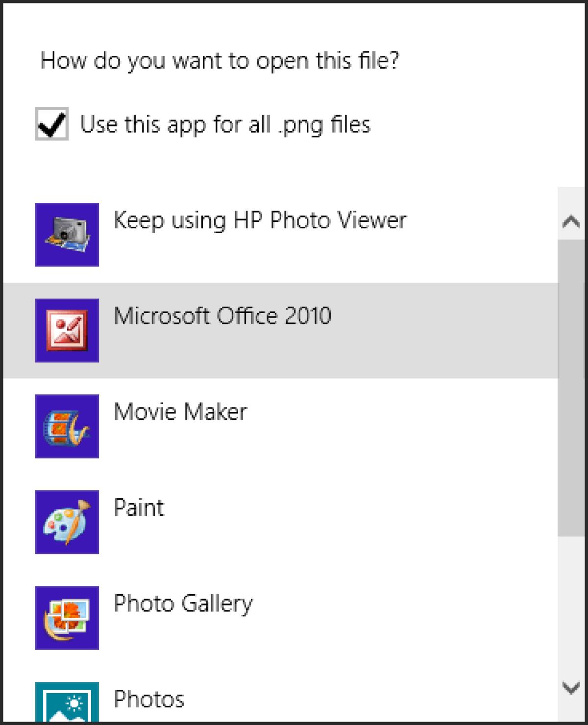This screenshot has width=588, height=725.
Task: Enable using the chosen app for all .png files
Action: [51, 124]
